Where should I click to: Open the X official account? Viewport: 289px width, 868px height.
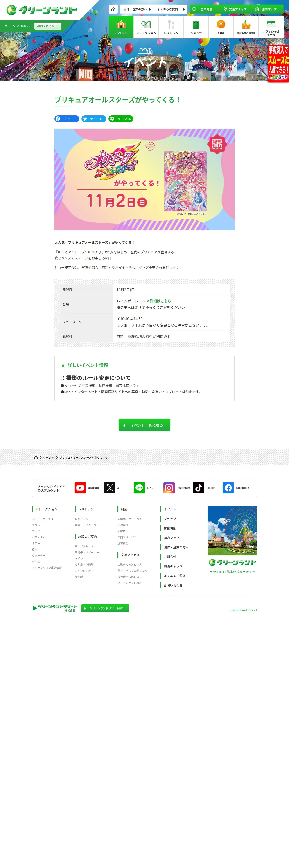tap(112, 488)
